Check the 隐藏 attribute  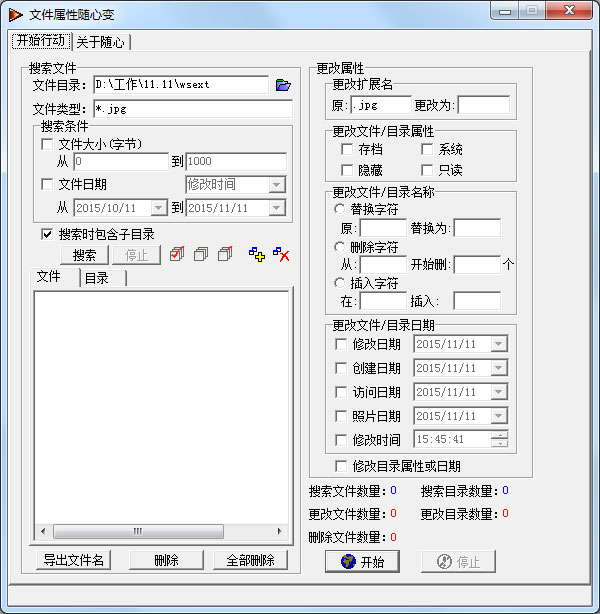pos(347,170)
